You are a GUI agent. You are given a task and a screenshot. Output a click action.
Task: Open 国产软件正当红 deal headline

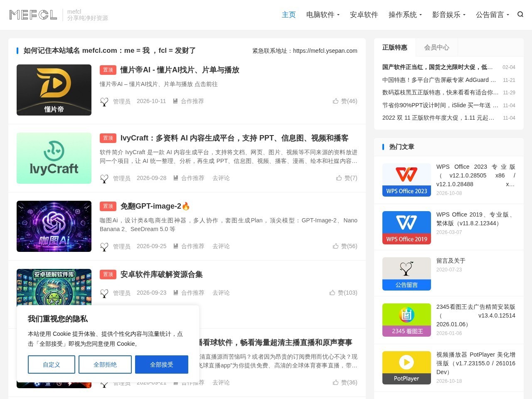coord(438,67)
